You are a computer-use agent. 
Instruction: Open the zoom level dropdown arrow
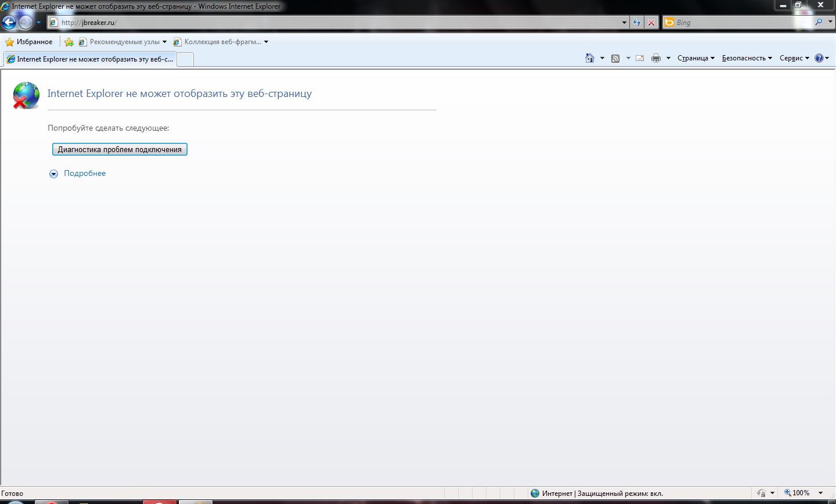click(x=821, y=493)
